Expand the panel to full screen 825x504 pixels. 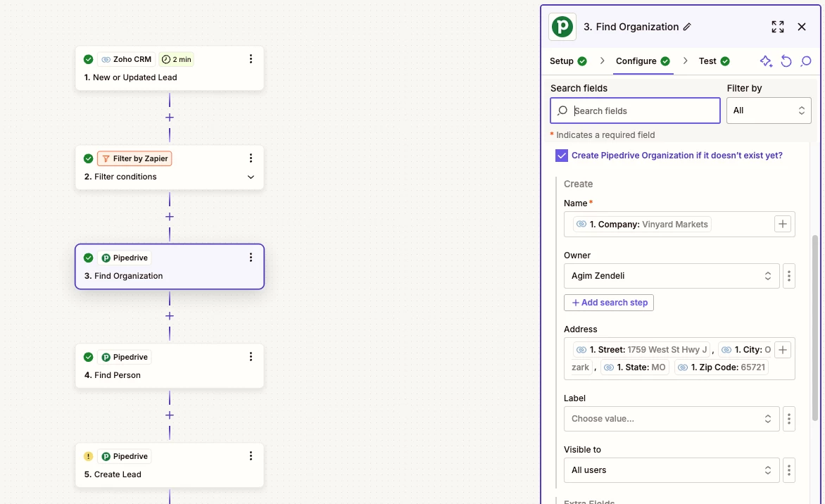[x=778, y=27]
